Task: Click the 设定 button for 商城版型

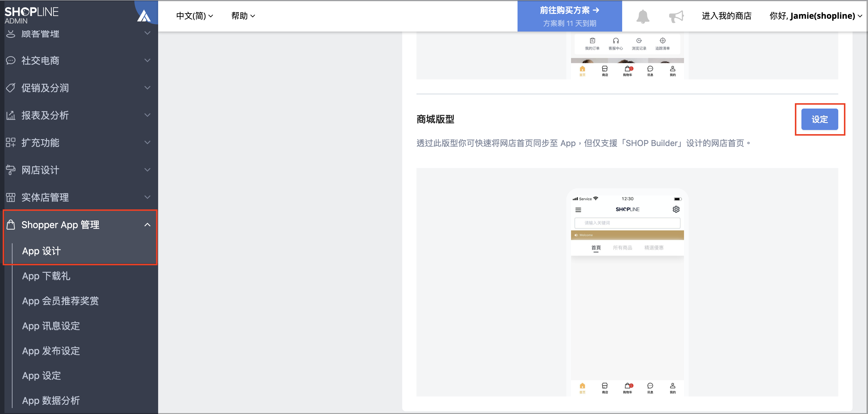Action: click(x=820, y=119)
